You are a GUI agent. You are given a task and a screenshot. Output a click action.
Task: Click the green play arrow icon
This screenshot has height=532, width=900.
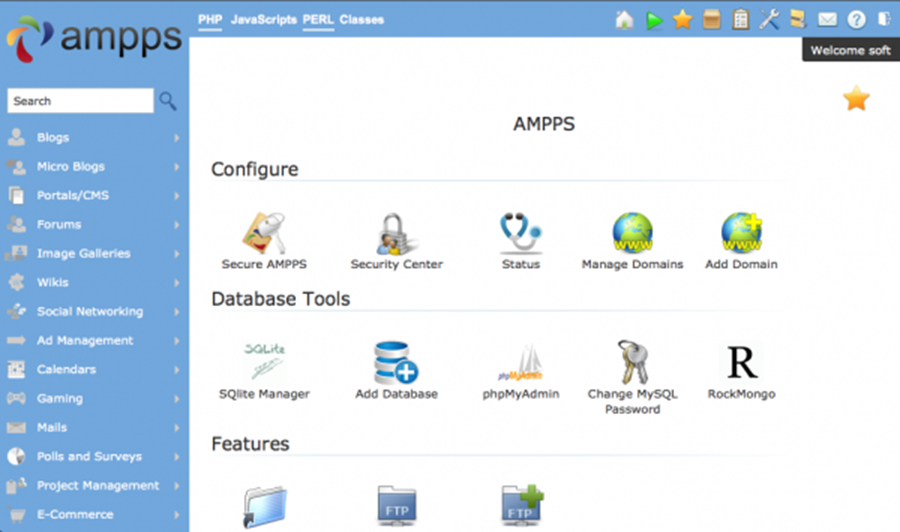pos(654,21)
